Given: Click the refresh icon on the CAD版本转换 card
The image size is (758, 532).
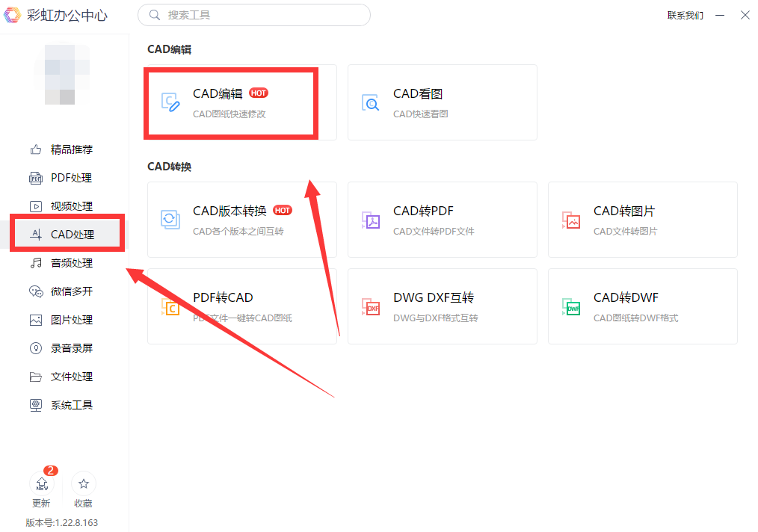Looking at the screenshot, I should click(170, 220).
